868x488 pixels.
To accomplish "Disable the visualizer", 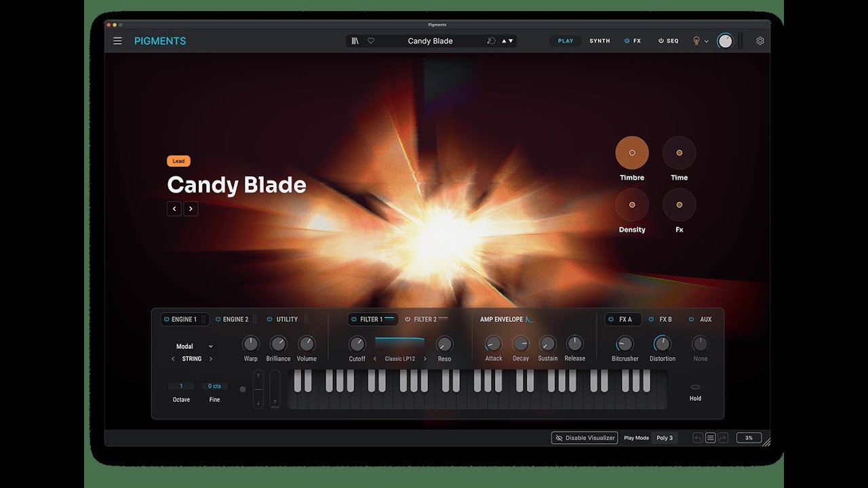I will (x=585, y=438).
